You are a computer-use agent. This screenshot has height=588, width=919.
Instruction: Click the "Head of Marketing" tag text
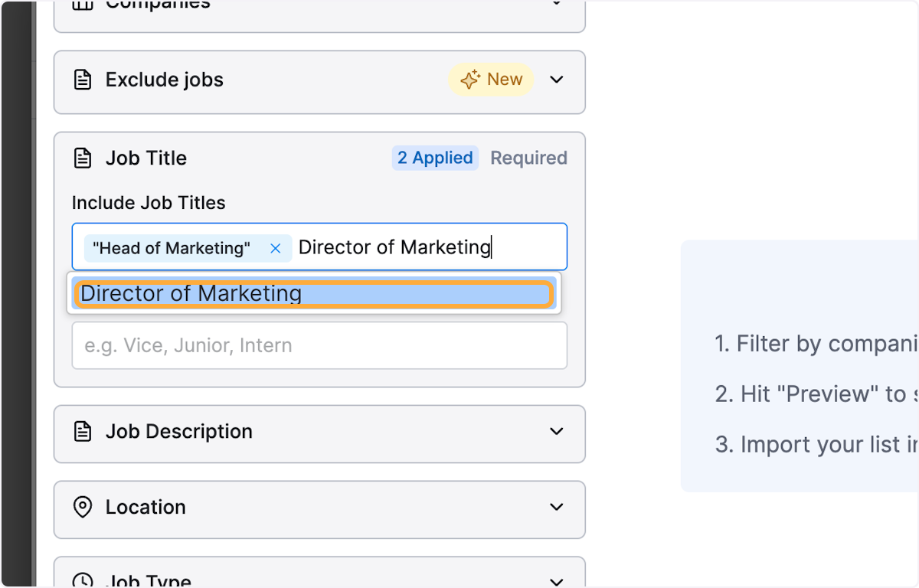(x=172, y=248)
